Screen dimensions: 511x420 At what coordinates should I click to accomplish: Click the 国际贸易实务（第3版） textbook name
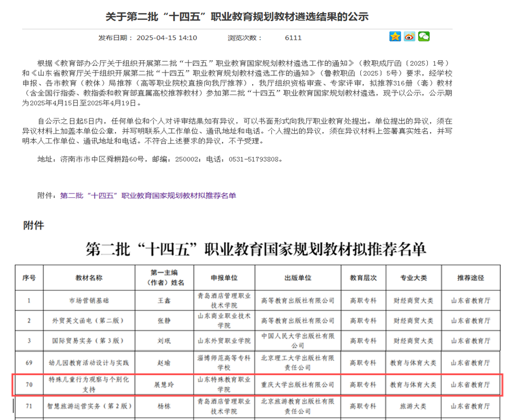point(89,341)
